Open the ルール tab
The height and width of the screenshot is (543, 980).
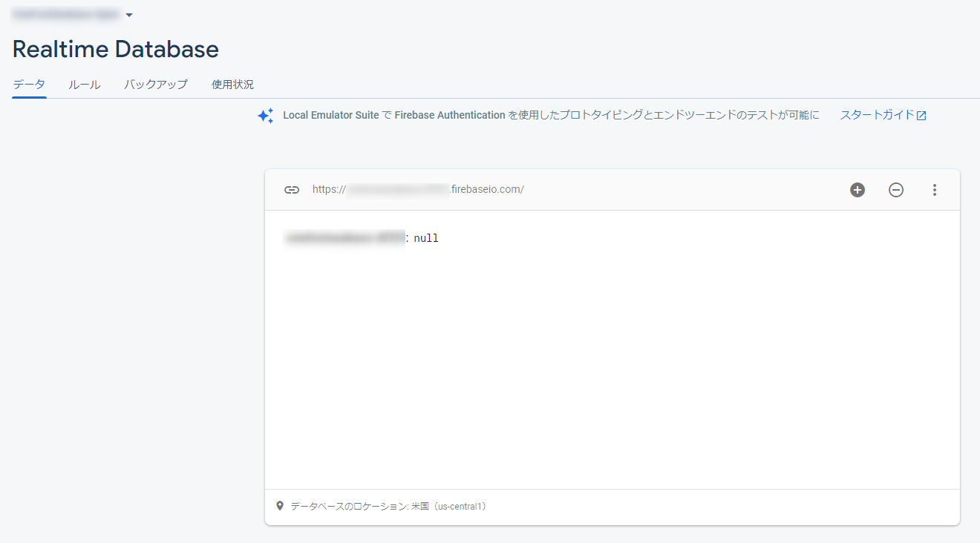85,85
